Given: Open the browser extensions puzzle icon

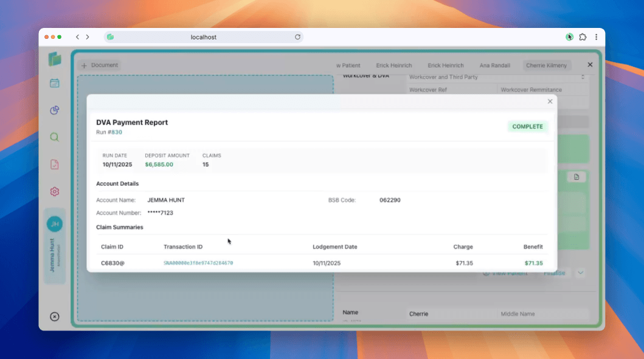Looking at the screenshot, I should pyautogui.click(x=583, y=36).
